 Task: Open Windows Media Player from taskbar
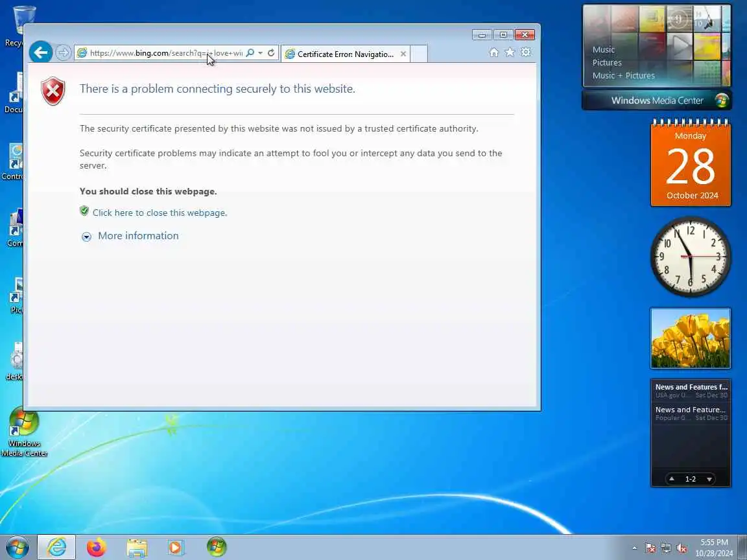coord(176,547)
